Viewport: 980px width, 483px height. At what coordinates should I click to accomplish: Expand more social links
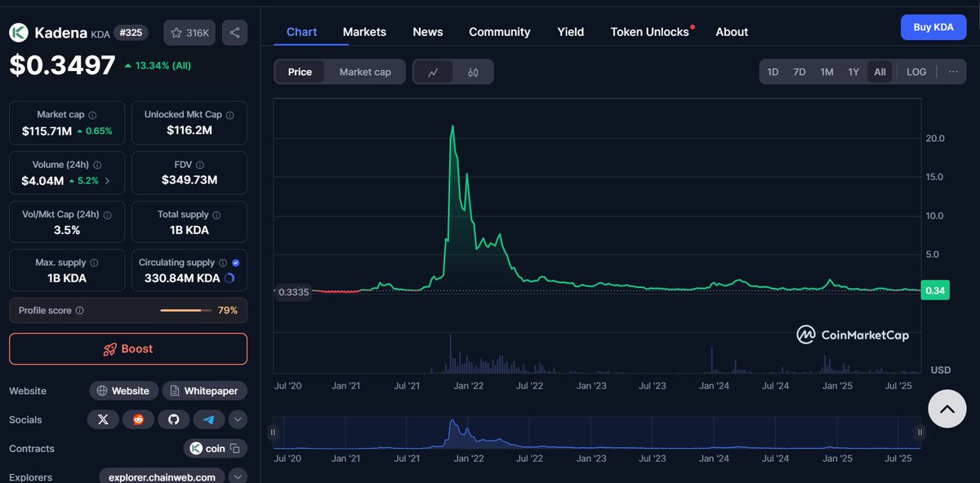(x=238, y=419)
